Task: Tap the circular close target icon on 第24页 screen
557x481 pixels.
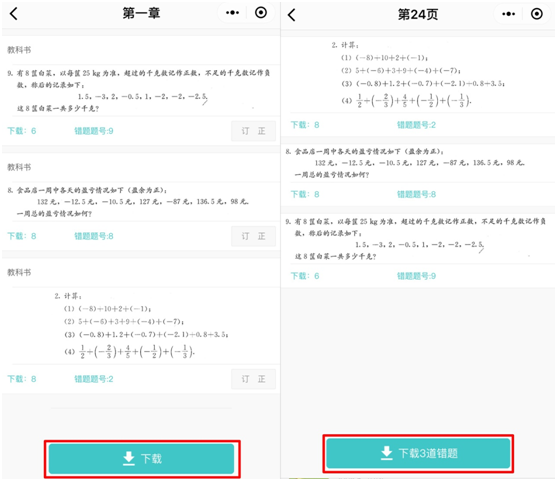Action: coord(537,14)
